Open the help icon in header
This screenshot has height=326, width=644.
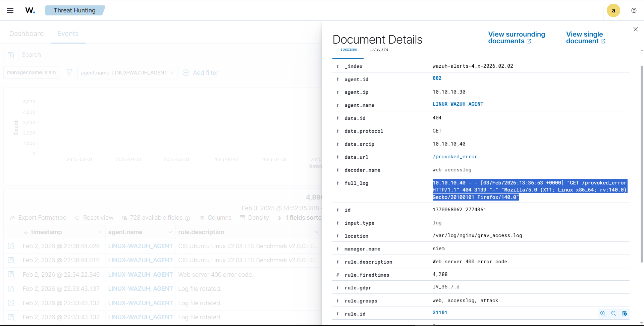click(x=634, y=10)
